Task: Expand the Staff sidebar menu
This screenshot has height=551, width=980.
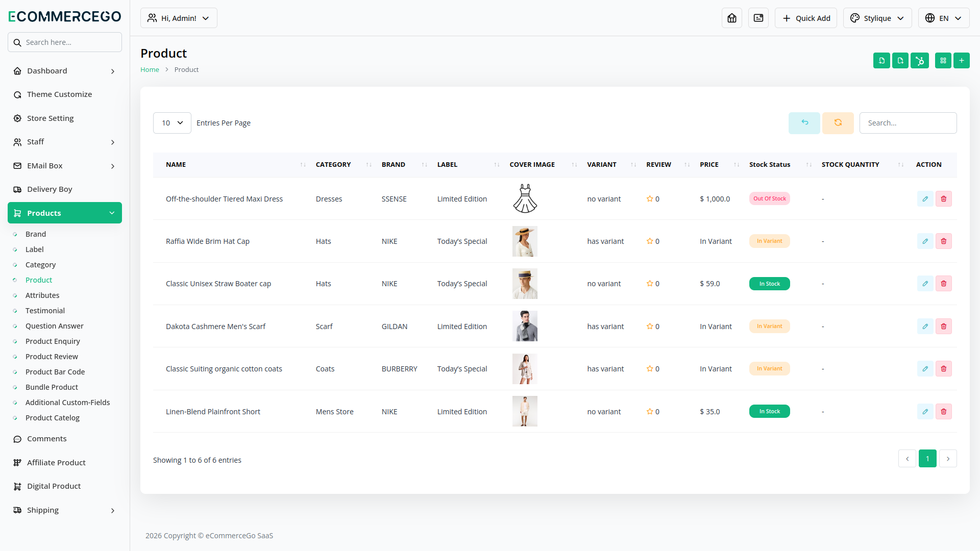Action: pos(65,142)
